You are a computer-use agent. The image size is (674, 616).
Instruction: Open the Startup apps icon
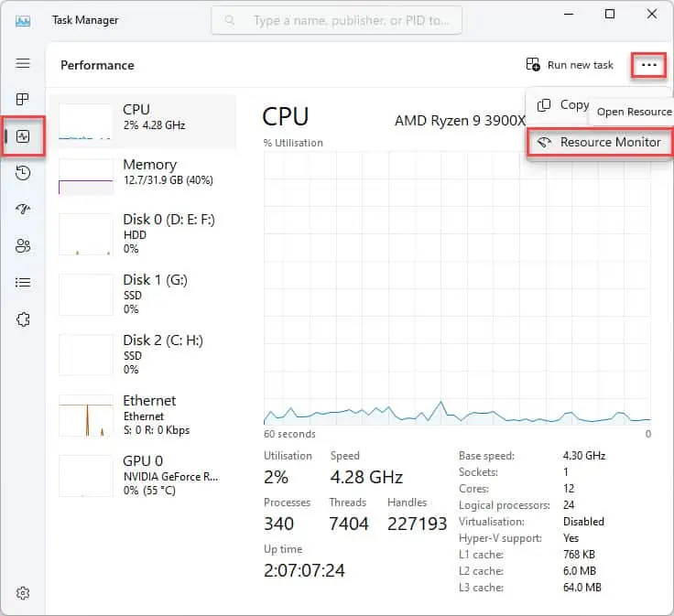pos(23,210)
